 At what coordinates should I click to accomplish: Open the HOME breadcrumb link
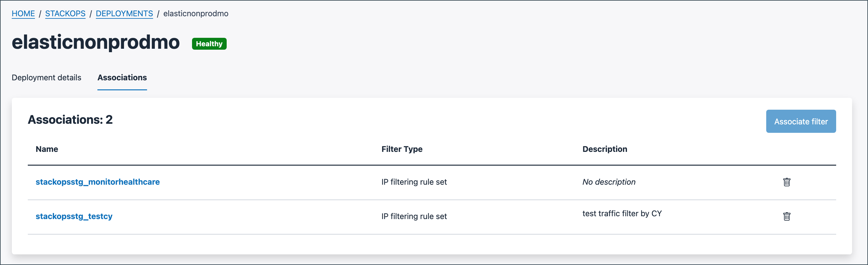(x=23, y=13)
